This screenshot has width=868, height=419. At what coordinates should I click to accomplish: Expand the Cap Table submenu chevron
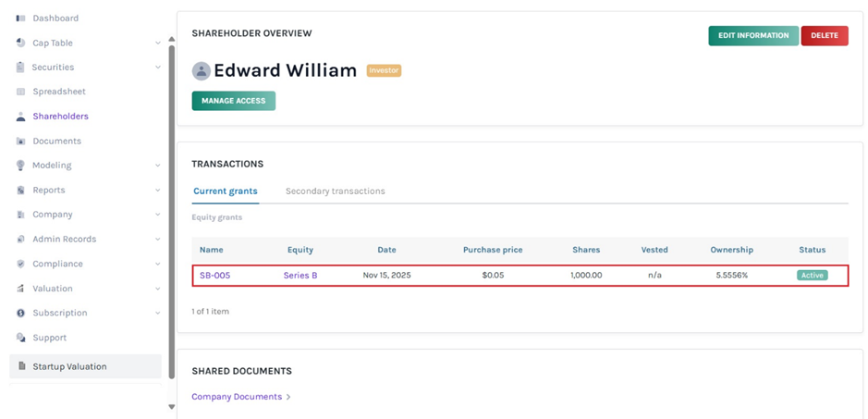[x=158, y=43]
